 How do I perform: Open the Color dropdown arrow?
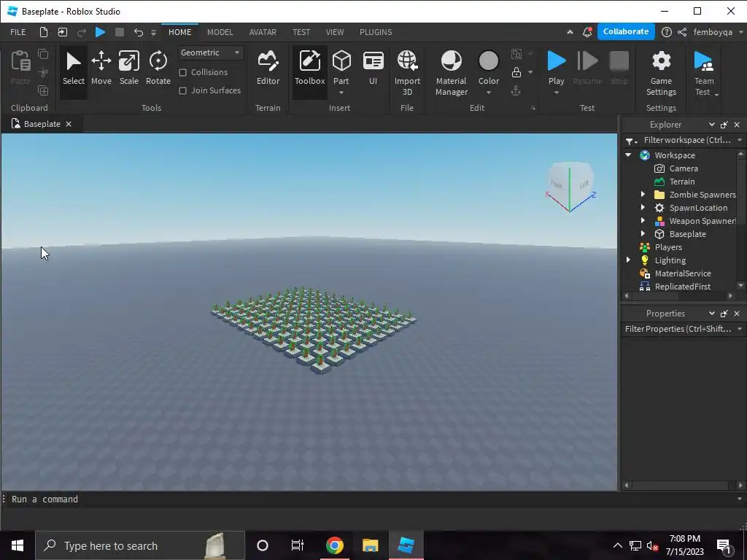click(488, 93)
